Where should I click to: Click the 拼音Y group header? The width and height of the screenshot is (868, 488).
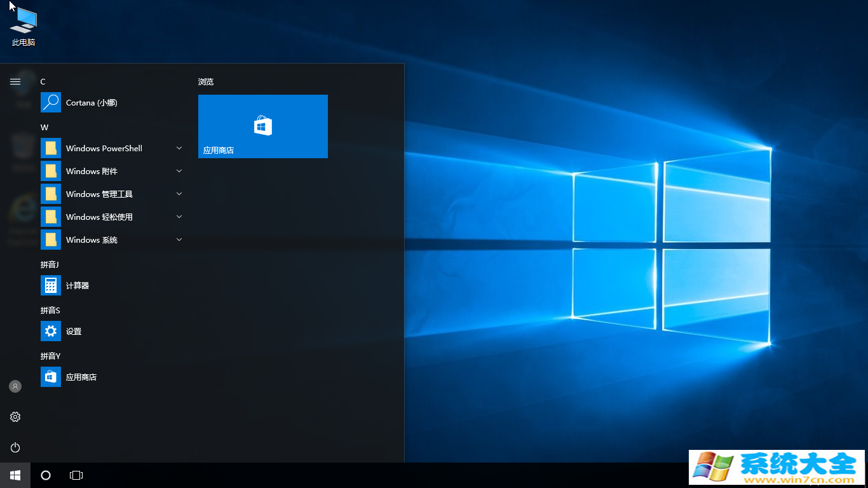pyautogui.click(x=50, y=356)
